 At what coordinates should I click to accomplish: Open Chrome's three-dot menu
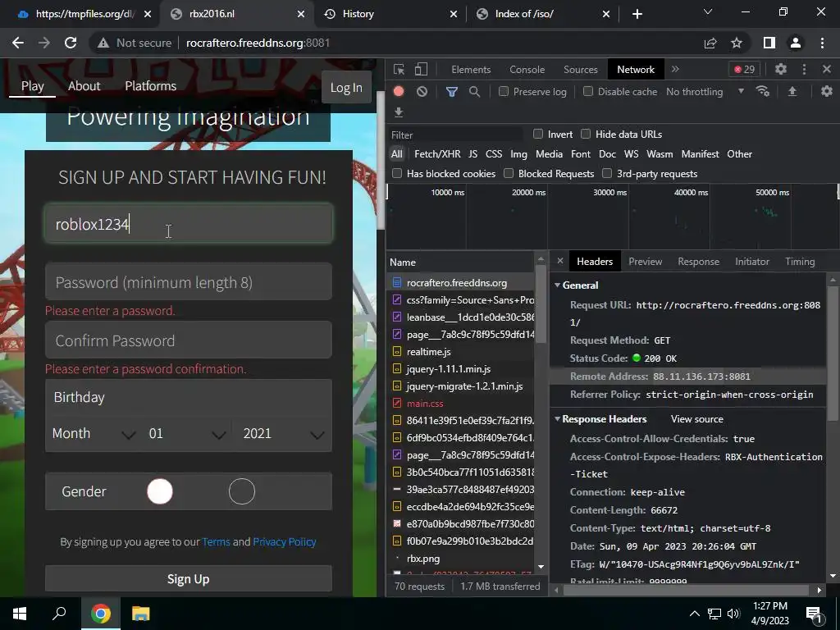point(822,43)
